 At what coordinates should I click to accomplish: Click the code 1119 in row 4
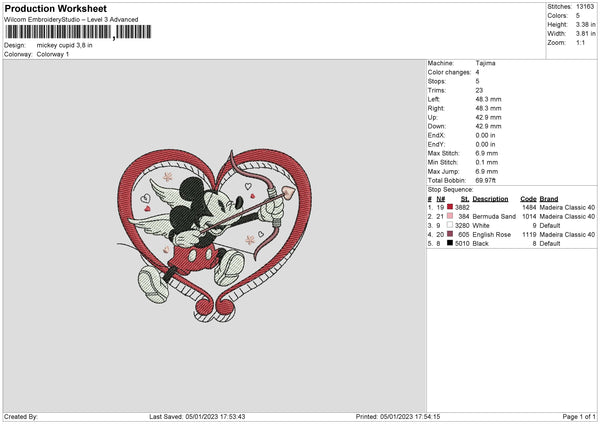[529, 235]
